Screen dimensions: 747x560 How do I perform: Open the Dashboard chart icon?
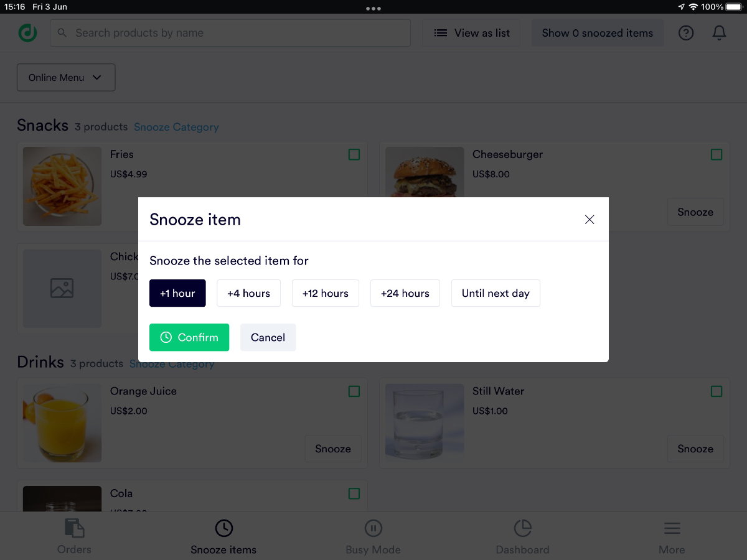click(522, 528)
